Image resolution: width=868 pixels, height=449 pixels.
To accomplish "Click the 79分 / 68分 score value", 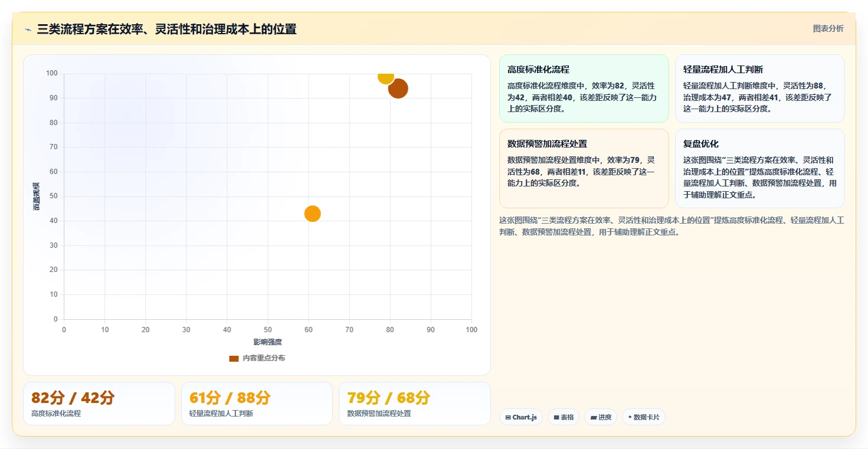I will tap(389, 398).
